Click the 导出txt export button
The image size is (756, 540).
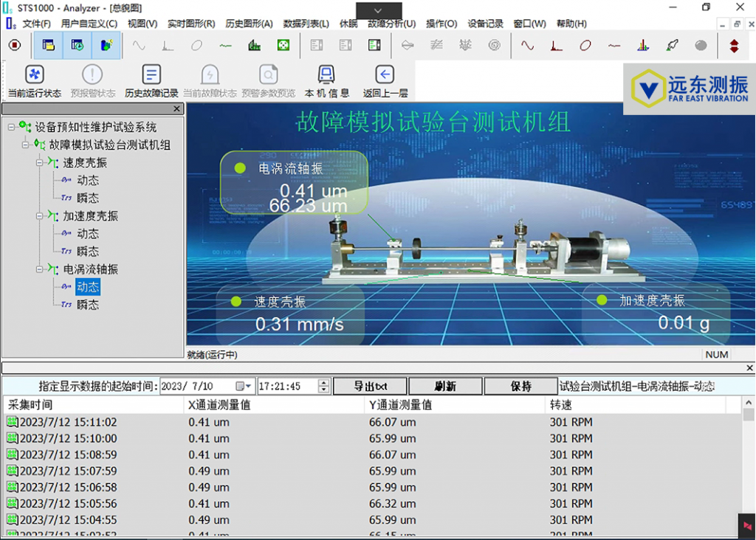[370, 387]
